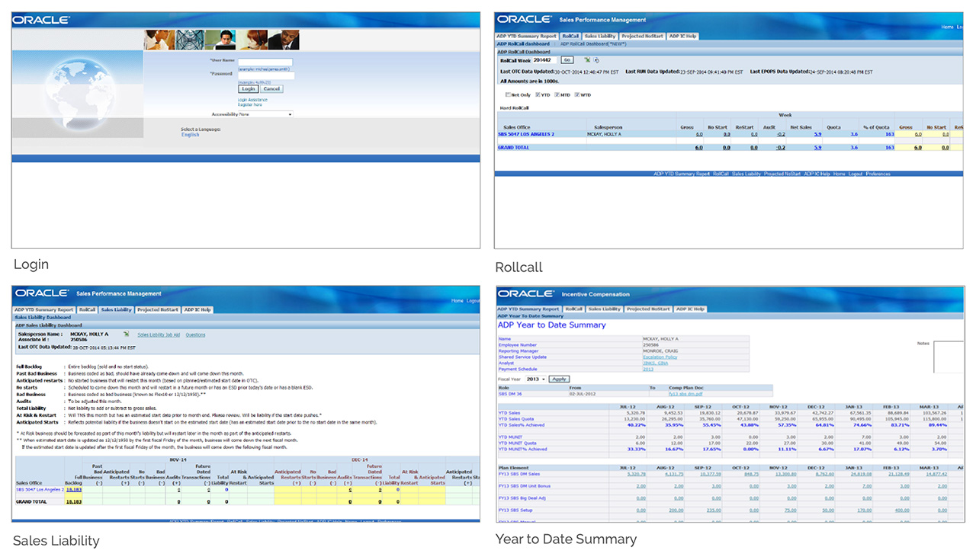Switch to RollCall tab in Sales Liability screen

coord(88,310)
